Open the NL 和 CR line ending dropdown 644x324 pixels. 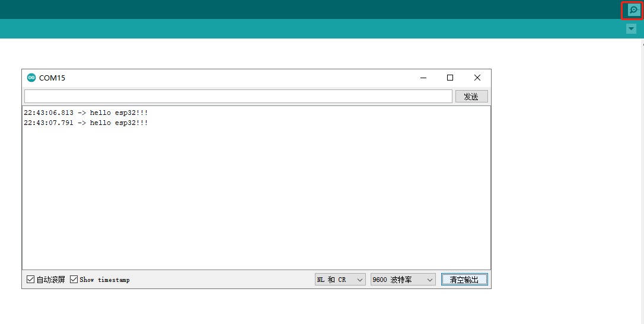click(x=340, y=280)
